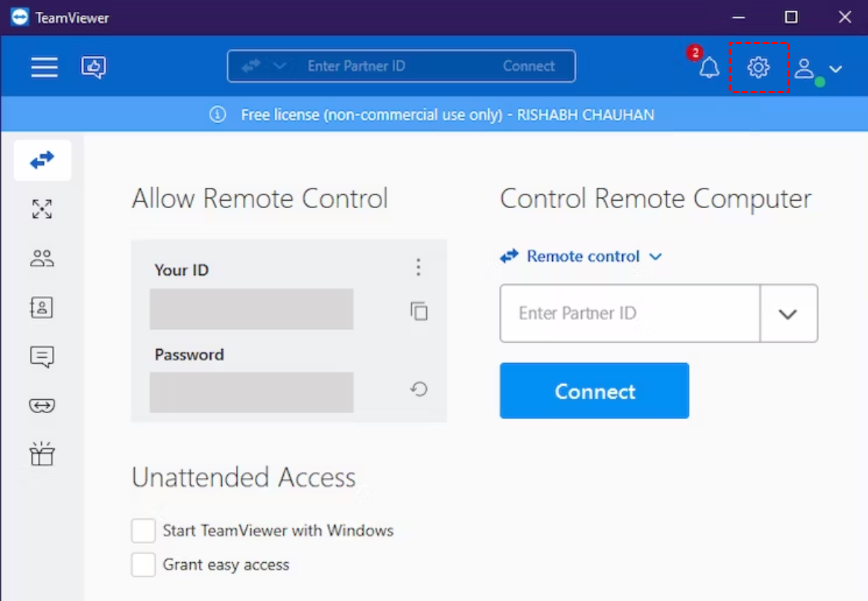The image size is (868, 601).
Task: Click the feedback thumbs-up icon
Action: click(x=94, y=67)
